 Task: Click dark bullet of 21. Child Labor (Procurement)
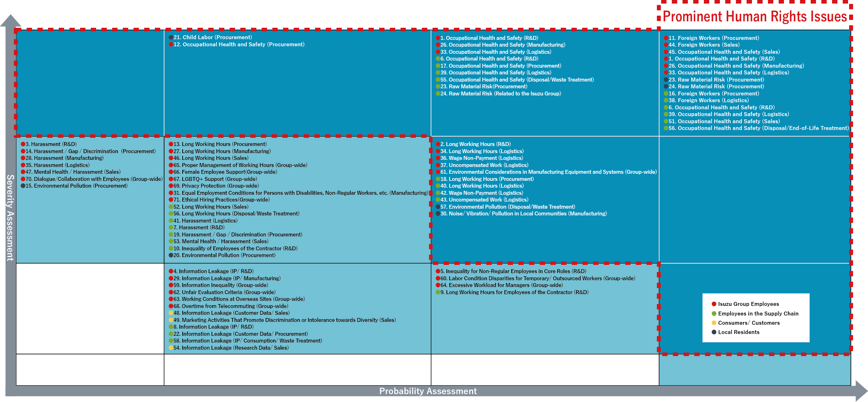[x=171, y=37]
